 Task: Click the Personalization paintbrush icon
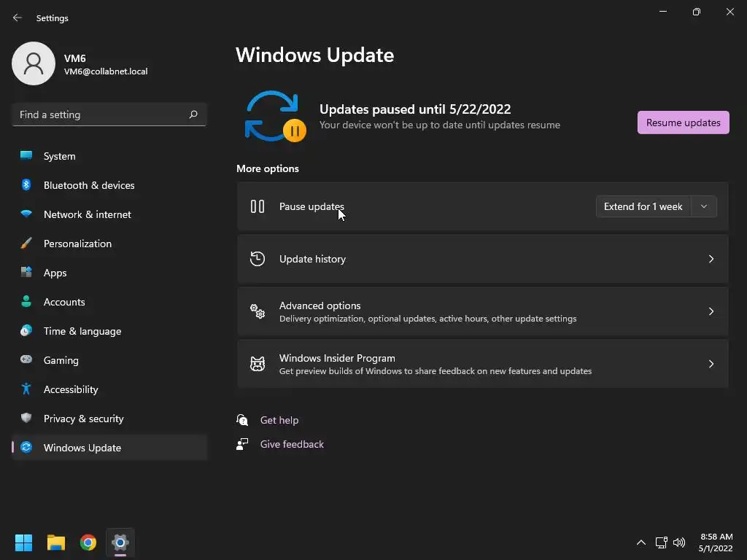tap(26, 244)
